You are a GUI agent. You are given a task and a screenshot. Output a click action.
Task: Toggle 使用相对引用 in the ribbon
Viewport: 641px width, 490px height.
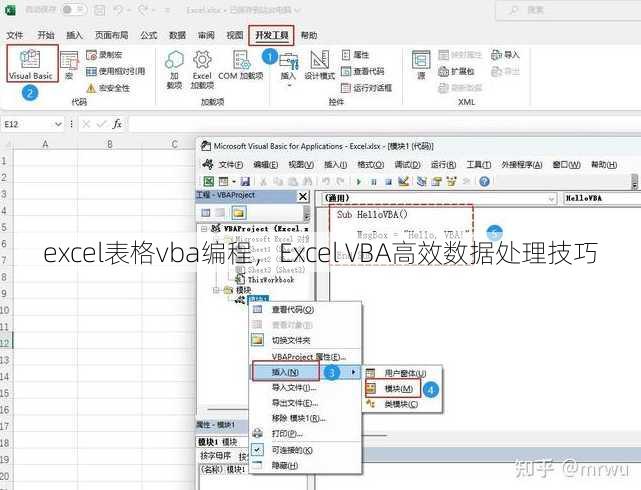116,71
